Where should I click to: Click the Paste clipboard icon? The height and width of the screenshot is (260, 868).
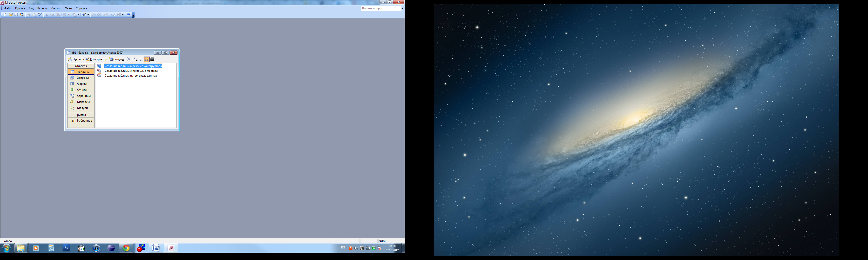pyautogui.click(x=58, y=15)
